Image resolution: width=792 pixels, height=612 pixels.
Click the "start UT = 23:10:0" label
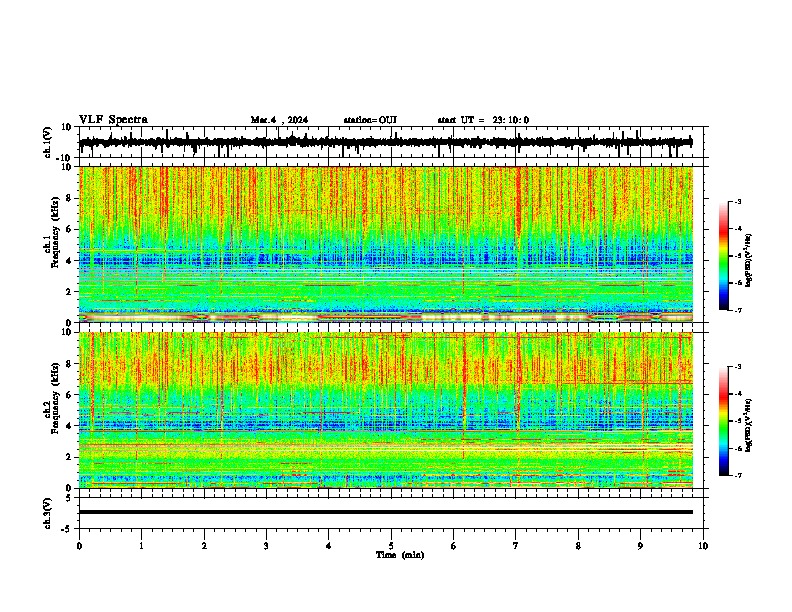pos(483,120)
